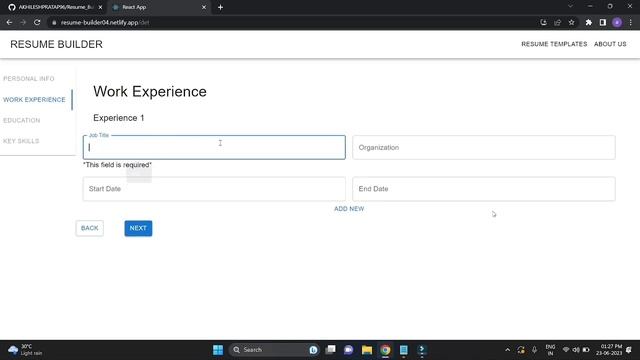Bookmark this page with the star icon
Viewport: 640px width, 360px height.
point(571,22)
